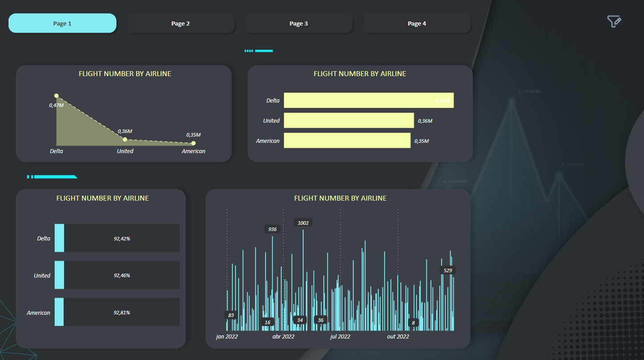Select the 36 data label in the column chart
This screenshot has height=360, width=644.
[x=321, y=320]
